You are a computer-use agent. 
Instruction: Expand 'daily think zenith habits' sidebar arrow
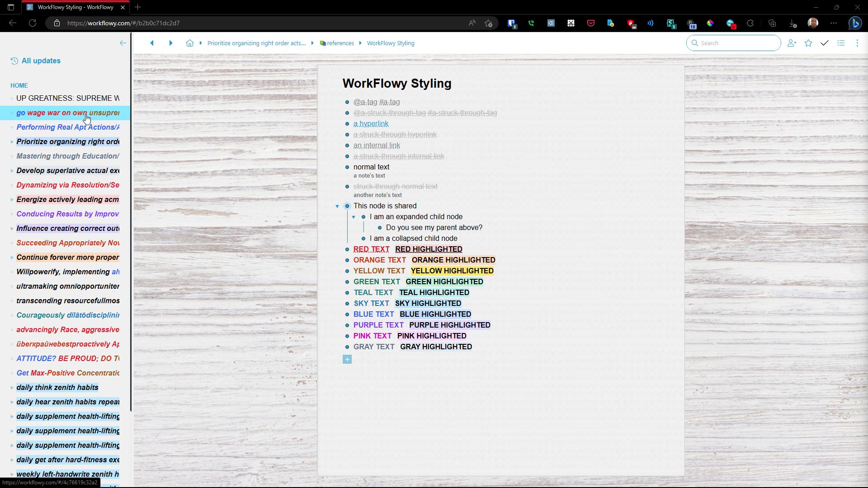[x=12, y=388]
